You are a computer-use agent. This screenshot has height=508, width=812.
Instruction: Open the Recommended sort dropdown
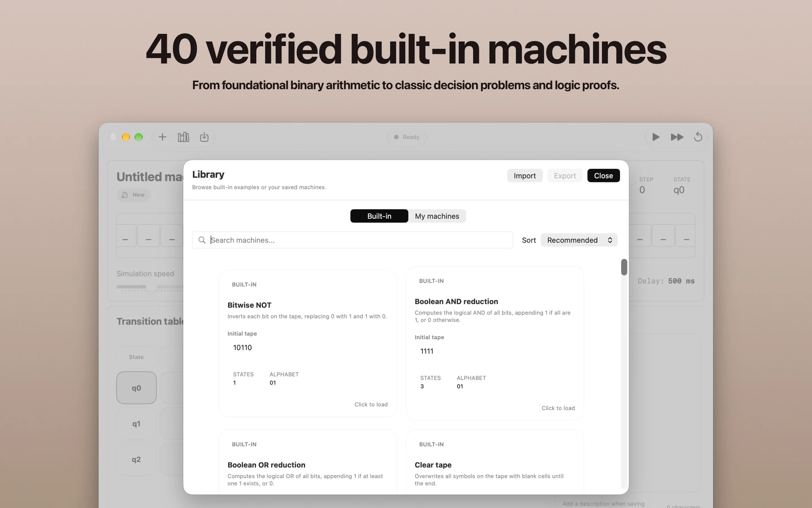tap(579, 240)
